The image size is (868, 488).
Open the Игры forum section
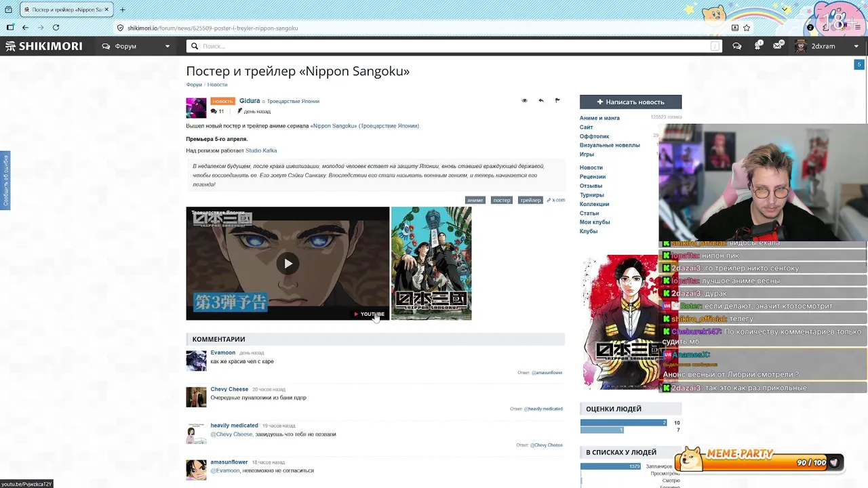click(587, 155)
